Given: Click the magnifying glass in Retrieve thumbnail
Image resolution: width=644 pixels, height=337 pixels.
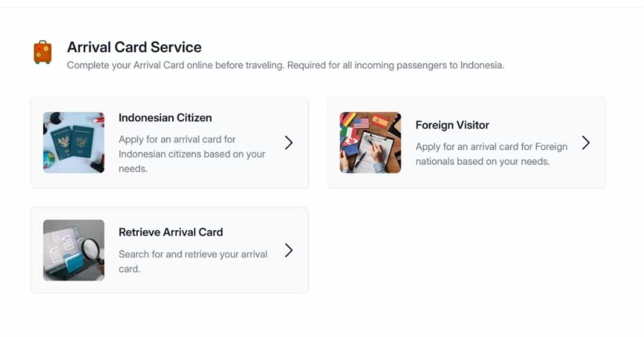Looking at the screenshot, I should pyautogui.click(x=92, y=250).
